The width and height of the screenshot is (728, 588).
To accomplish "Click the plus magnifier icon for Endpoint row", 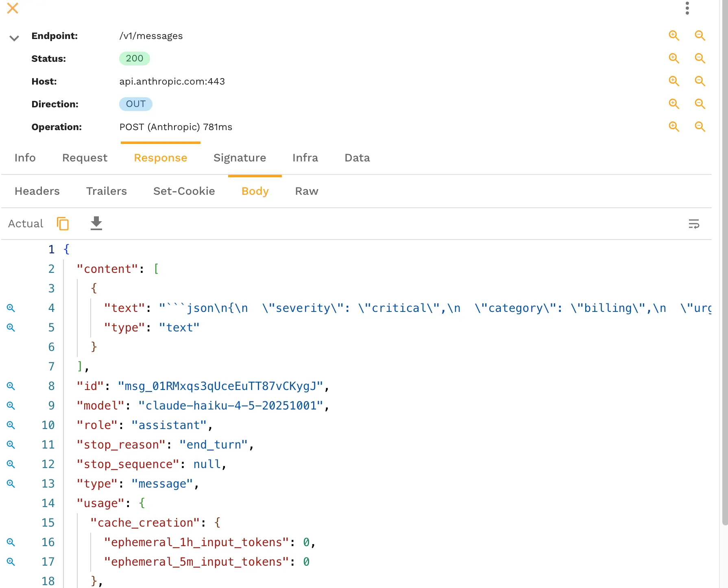I will point(674,36).
